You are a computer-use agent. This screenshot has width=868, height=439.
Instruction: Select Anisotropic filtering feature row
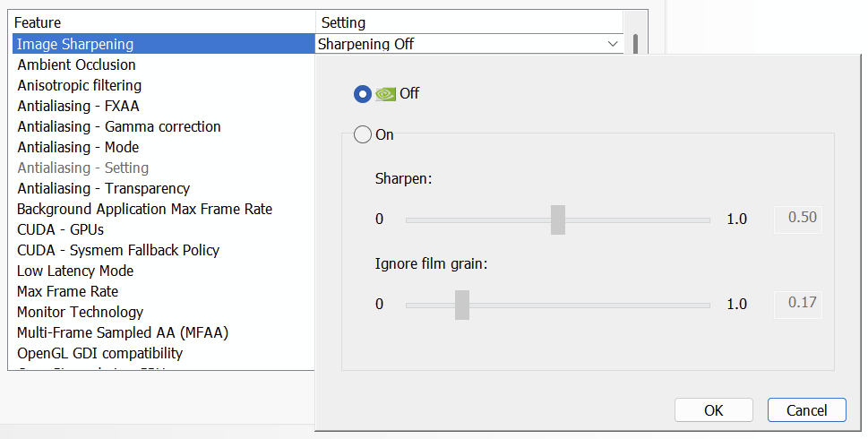(x=80, y=85)
